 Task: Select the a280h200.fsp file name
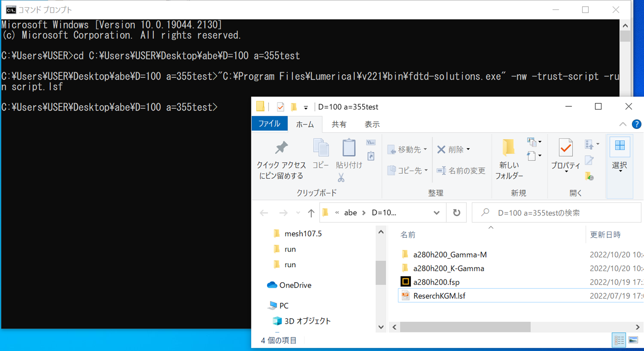pos(436,282)
